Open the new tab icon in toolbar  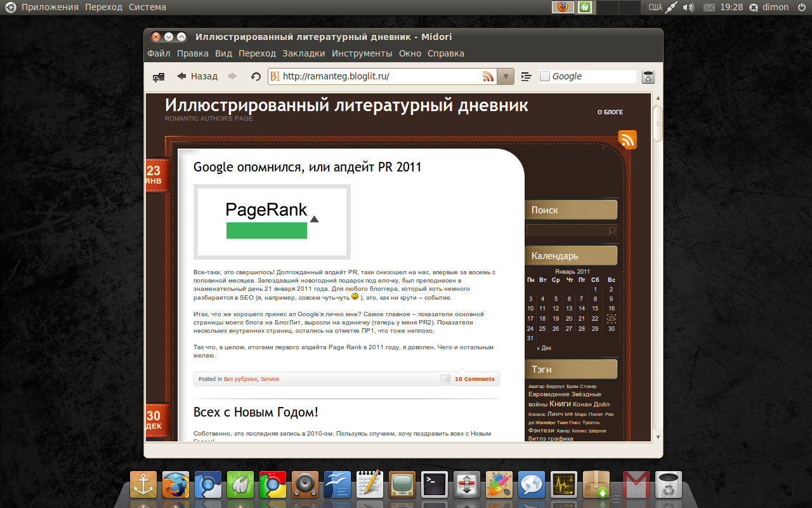pos(159,77)
